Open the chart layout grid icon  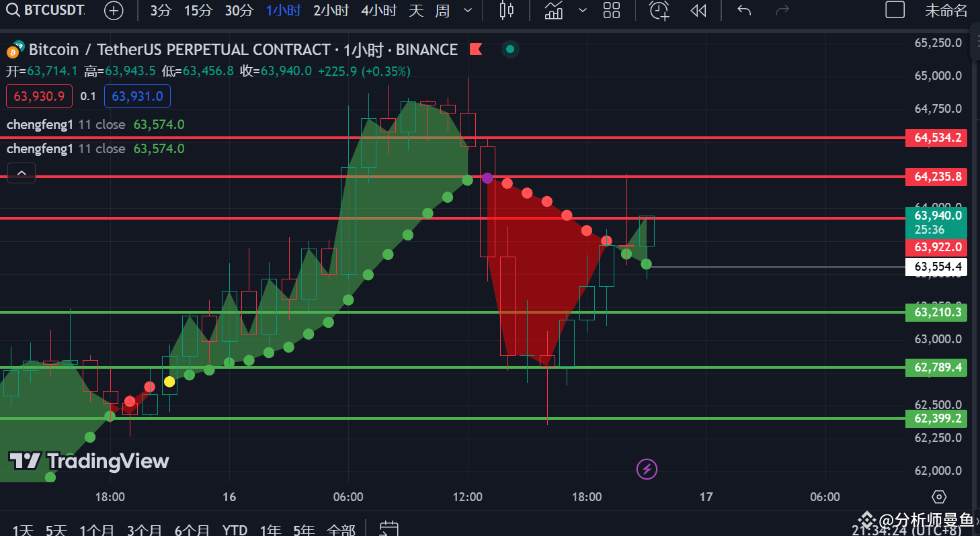pos(611,10)
